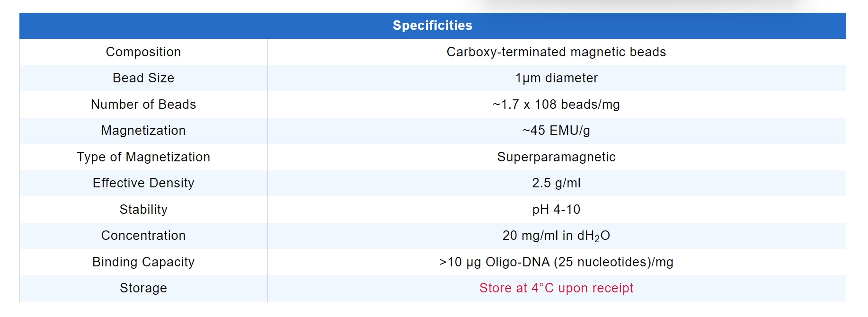Click the Composition row label
The image size is (868, 317).
[x=143, y=52]
